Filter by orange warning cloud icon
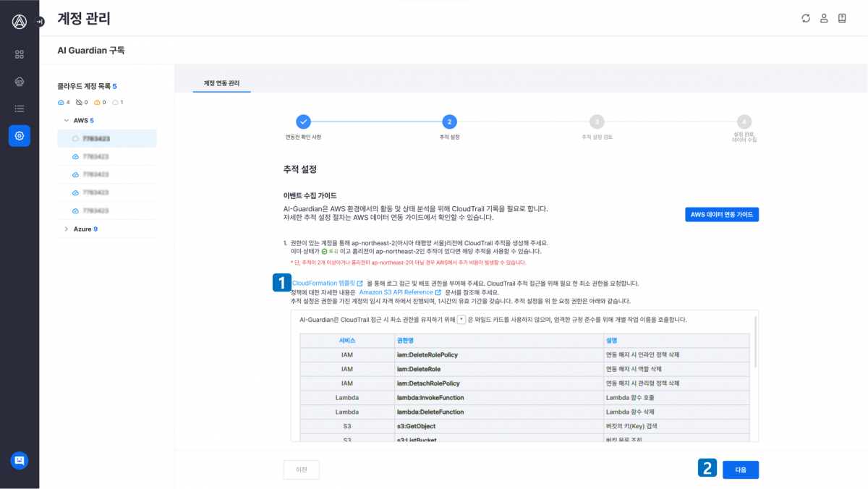868x489 pixels. click(97, 102)
